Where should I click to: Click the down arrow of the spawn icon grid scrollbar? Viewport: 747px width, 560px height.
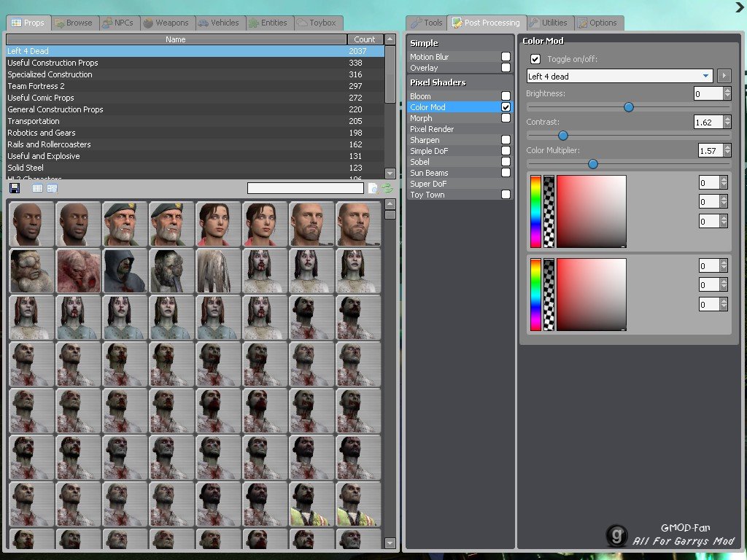tap(390, 542)
